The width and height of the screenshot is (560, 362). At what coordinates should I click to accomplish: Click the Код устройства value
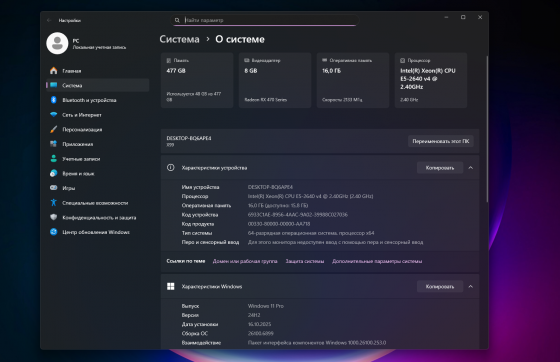[x=298, y=215]
